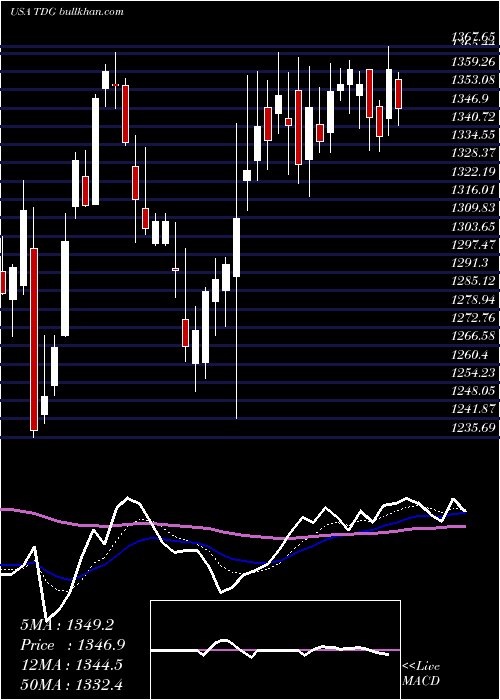Click the 1266.58 price axis label
The height and width of the screenshot is (700, 500).
[473, 336]
